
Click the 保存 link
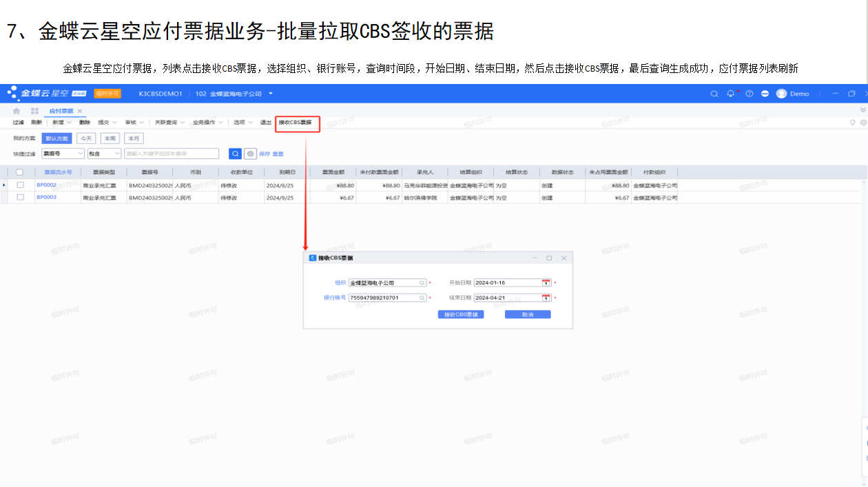coord(265,154)
